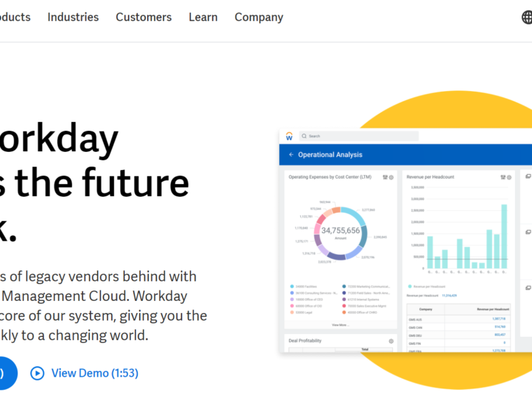
Task: Open the partially visible Products menu
Action: click(x=15, y=17)
